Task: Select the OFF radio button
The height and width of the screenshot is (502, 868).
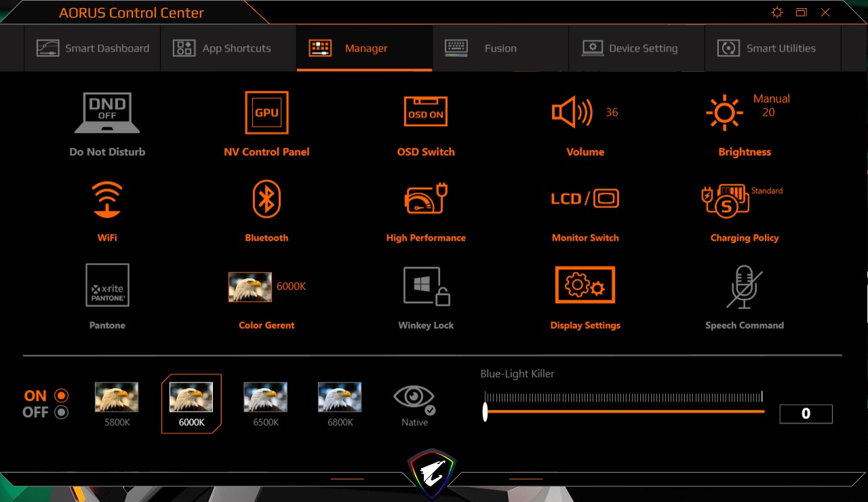Action: click(x=62, y=412)
